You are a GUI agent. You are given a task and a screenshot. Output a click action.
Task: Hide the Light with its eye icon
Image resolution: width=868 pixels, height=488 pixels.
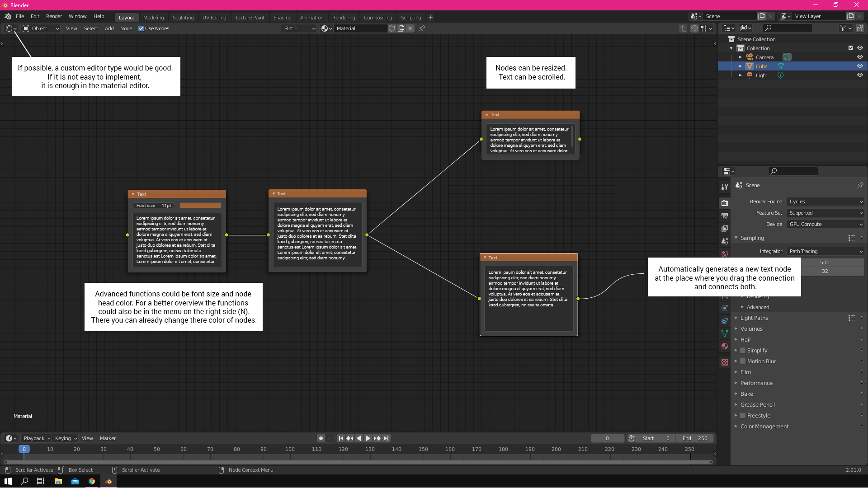click(860, 75)
